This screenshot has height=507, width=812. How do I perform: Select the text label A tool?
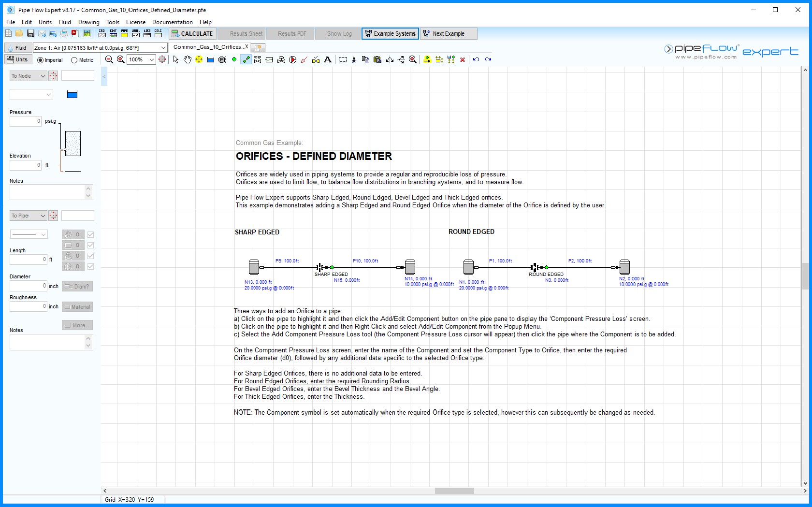pos(328,59)
